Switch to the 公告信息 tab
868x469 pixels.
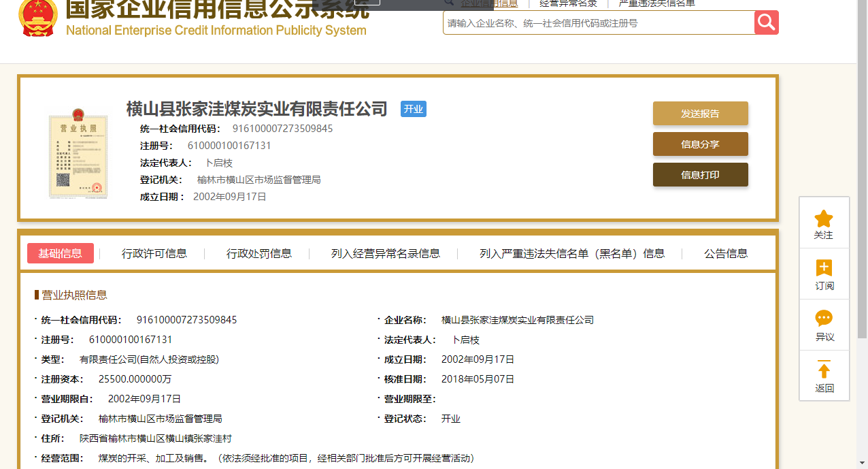(726, 253)
